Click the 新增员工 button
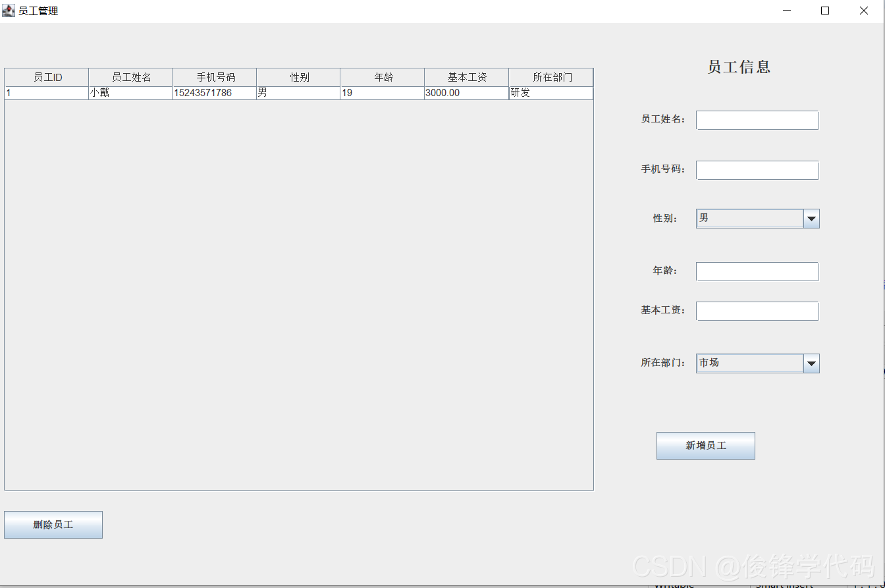885x588 pixels. (705, 446)
